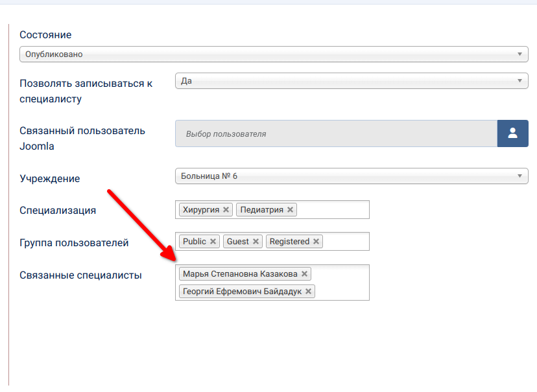Click the Выбор пользователя input field
The height and width of the screenshot is (392, 537).
pos(336,133)
